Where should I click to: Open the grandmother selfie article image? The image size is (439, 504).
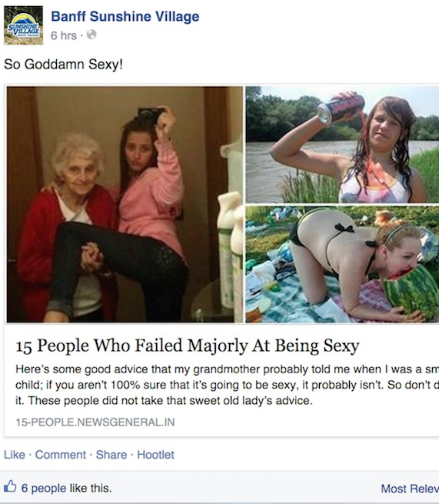[125, 205]
